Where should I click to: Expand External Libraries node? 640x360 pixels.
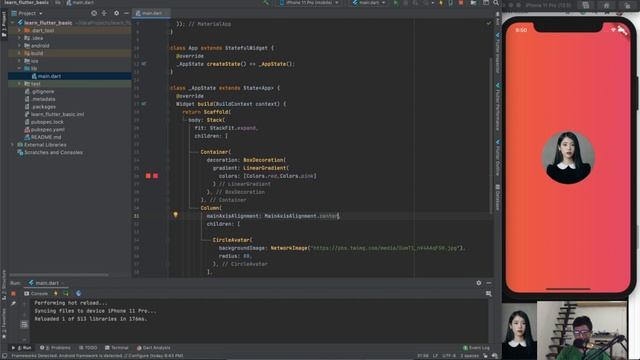(13, 145)
